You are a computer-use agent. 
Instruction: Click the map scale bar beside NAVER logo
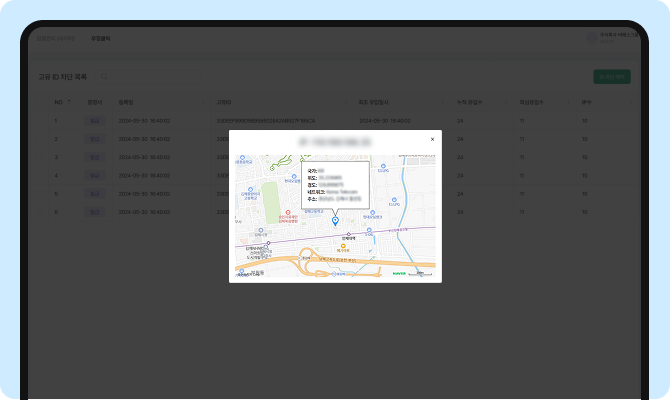[422, 272]
